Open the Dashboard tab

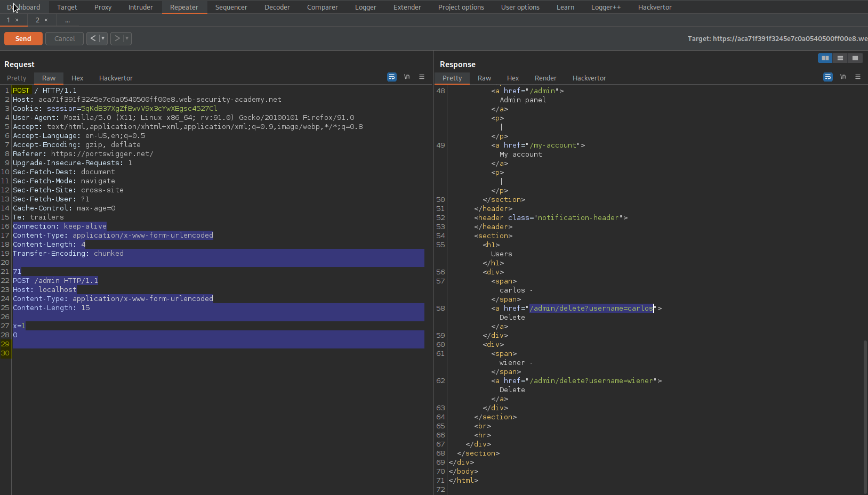pos(23,7)
